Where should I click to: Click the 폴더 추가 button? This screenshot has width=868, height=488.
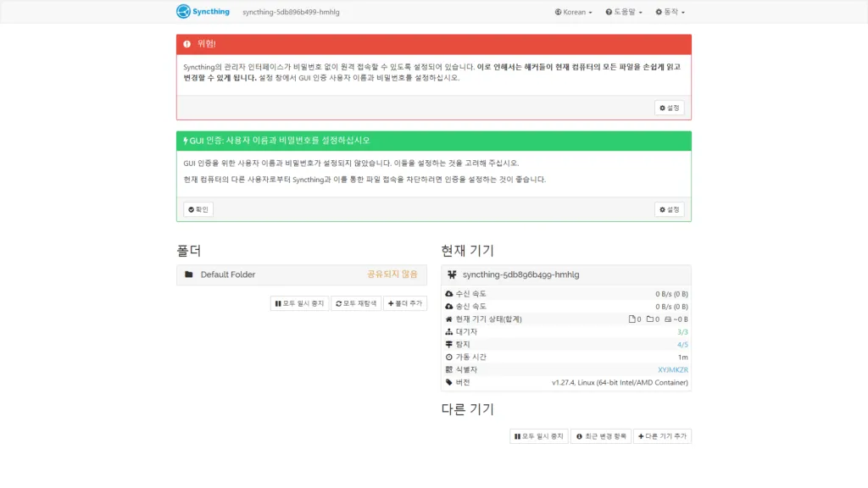(404, 302)
